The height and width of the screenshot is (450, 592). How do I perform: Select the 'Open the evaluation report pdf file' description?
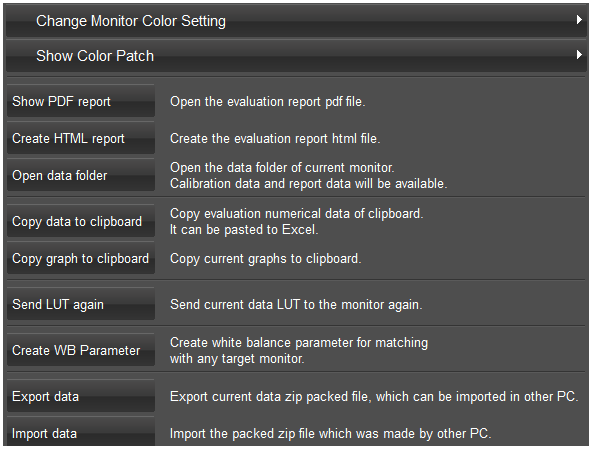point(268,102)
